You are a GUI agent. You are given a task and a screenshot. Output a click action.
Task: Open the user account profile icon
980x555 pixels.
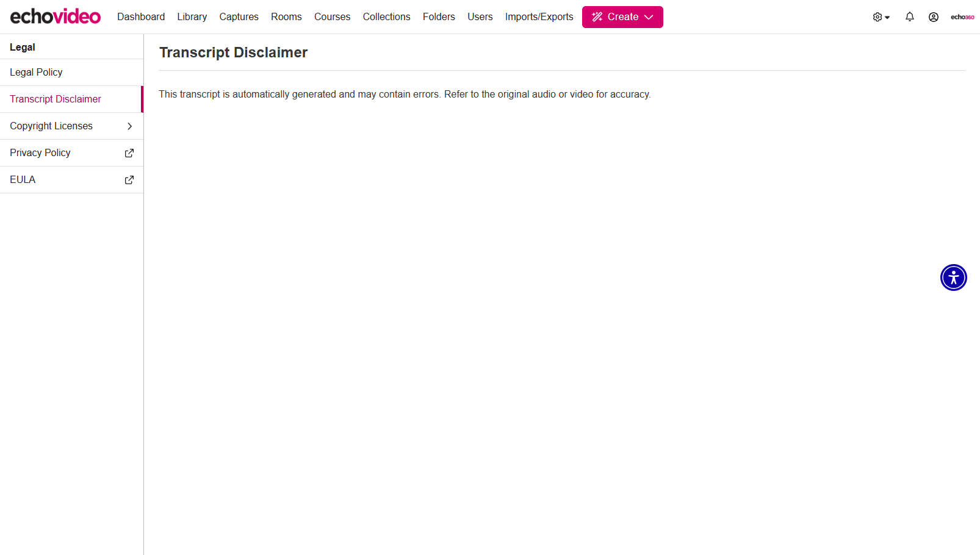(933, 17)
